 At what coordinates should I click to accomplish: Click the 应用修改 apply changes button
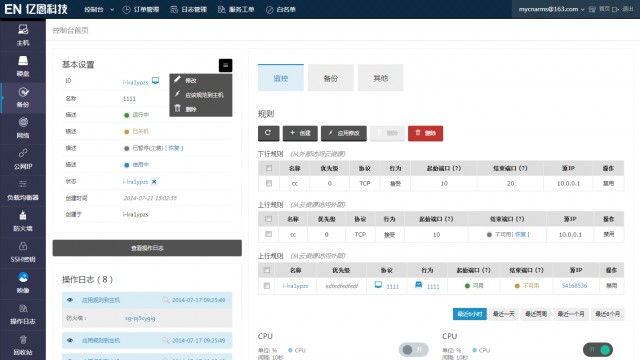(x=344, y=133)
